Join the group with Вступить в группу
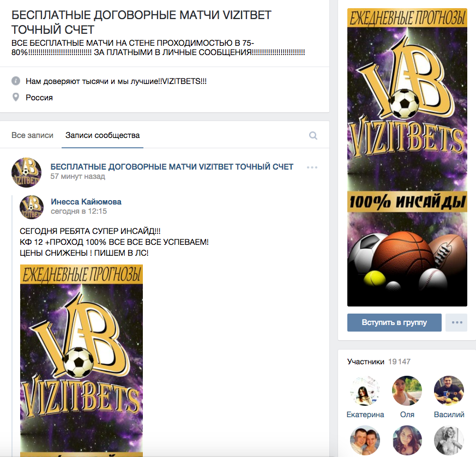 394,322
